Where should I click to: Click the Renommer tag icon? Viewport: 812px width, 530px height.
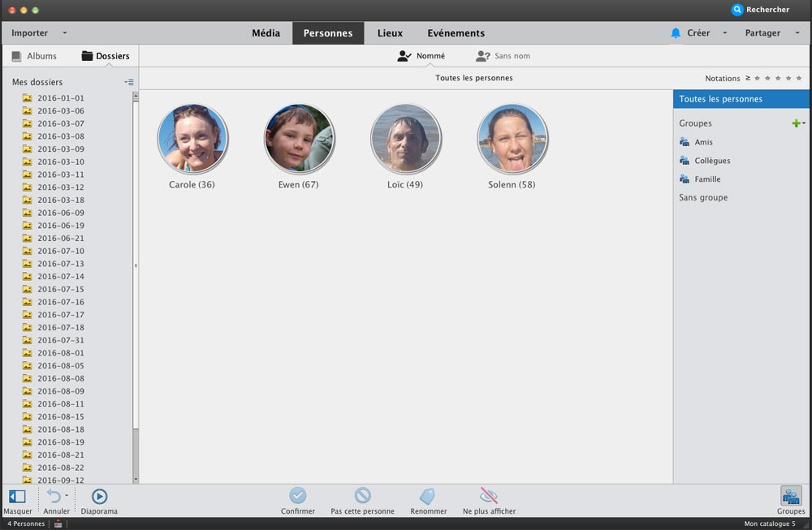[428, 495]
